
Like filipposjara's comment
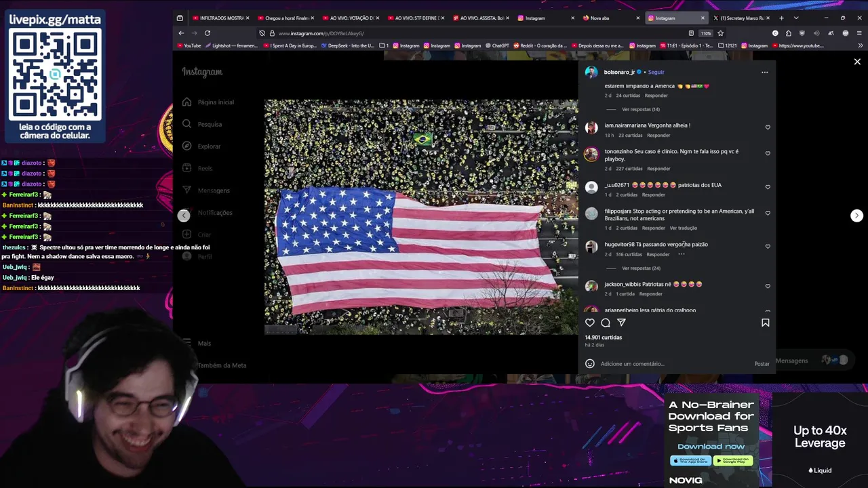[x=768, y=213]
